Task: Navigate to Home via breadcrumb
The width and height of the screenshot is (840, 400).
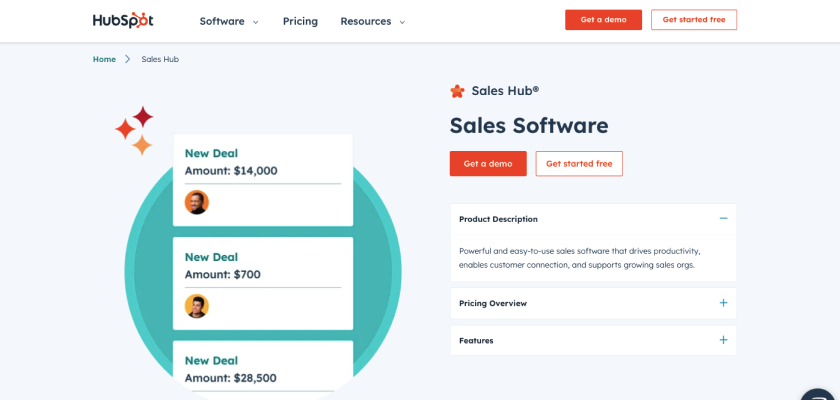Action: (104, 59)
